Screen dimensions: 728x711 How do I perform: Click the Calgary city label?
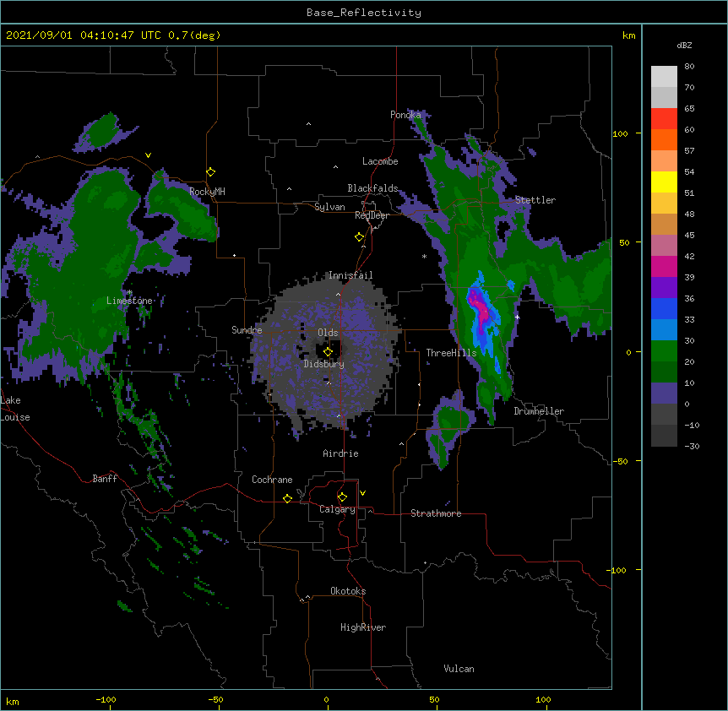[337, 509]
